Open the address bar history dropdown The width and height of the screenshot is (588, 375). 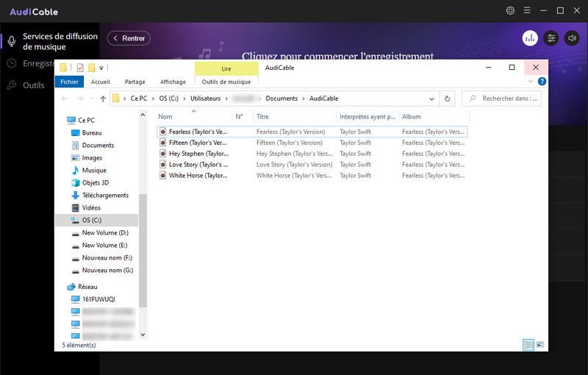[x=431, y=99]
